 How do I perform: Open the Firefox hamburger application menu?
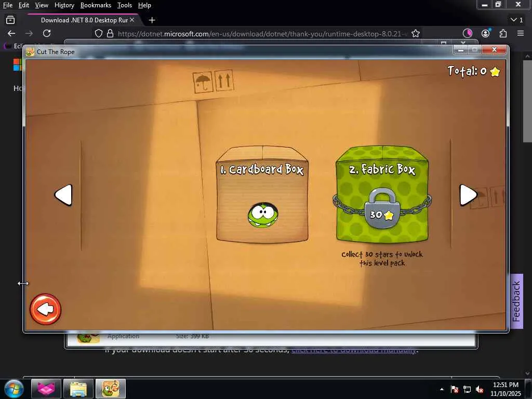521,33
